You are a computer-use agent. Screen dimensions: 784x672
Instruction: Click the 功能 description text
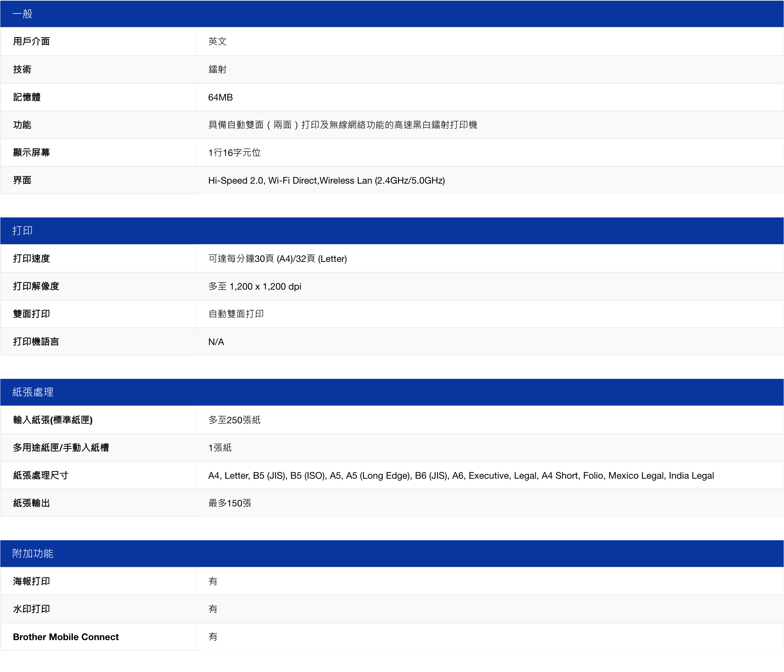click(x=342, y=125)
